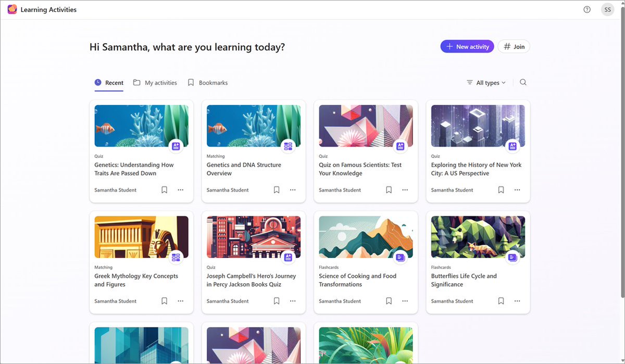Viewport: 625px width, 364px height.
Task: Click the city skyline thumbnail on New York card
Action: click(x=478, y=126)
